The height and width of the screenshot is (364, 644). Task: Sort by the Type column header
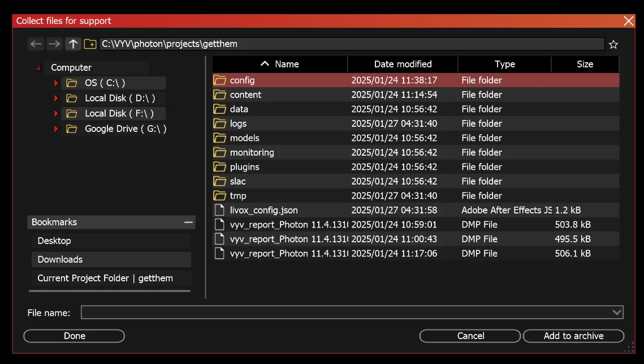pos(504,64)
